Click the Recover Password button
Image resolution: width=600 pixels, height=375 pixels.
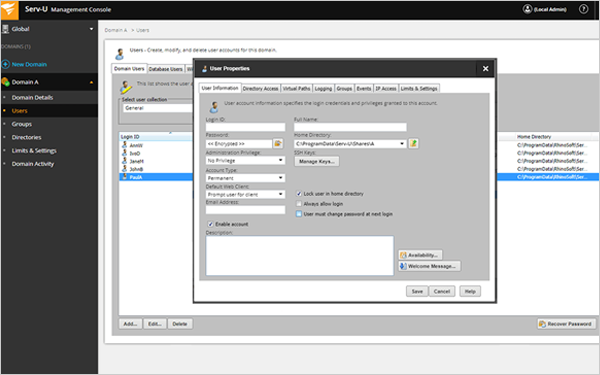click(566, 324)
